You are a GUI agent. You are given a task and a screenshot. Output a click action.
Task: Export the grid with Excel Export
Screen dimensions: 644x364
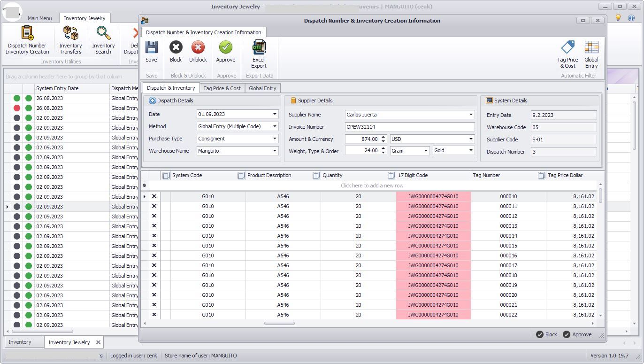click(259, 54)
